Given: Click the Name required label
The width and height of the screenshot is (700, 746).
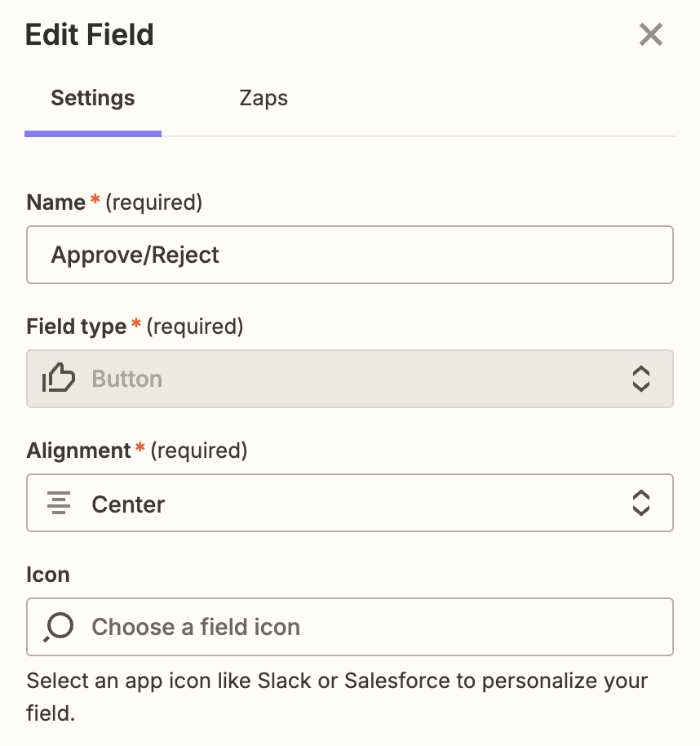Looking at the screenshot, I should (x=114, y=202).
